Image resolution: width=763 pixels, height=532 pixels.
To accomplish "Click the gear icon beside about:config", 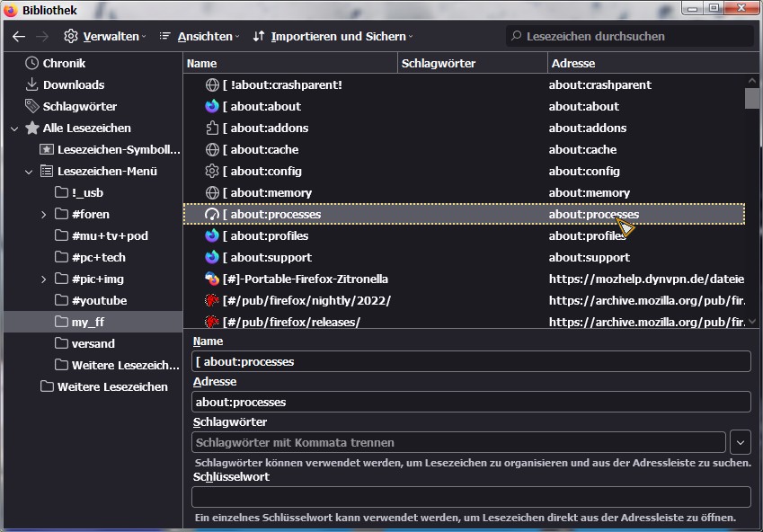I will point(212,171).
